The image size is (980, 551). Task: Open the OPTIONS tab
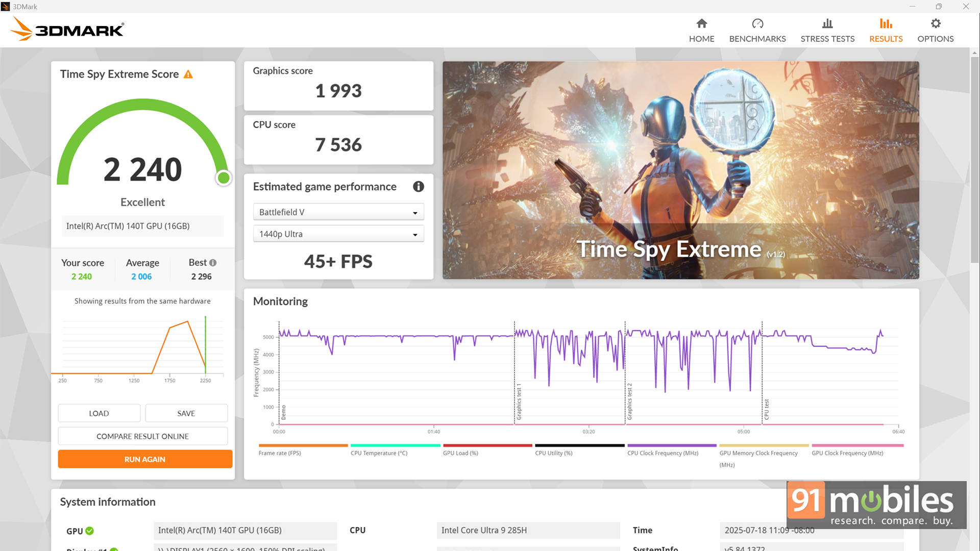click(935, 31)
